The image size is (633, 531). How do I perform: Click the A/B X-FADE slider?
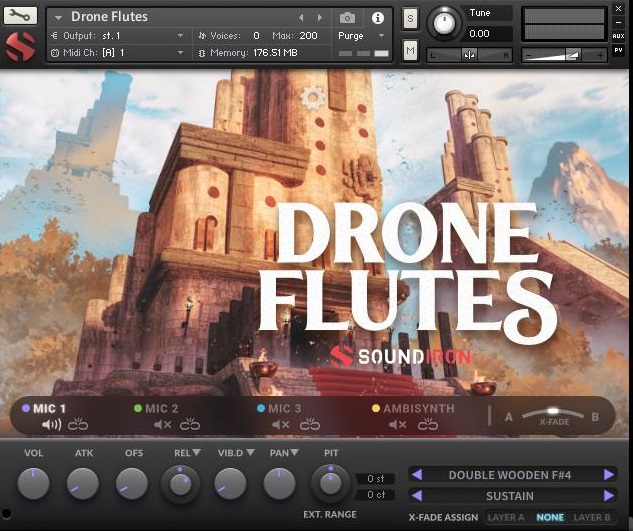[553, 413]
